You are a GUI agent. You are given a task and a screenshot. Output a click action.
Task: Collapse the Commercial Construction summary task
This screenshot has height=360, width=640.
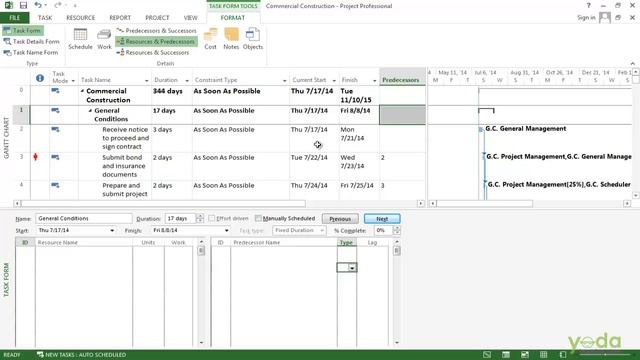82,91
